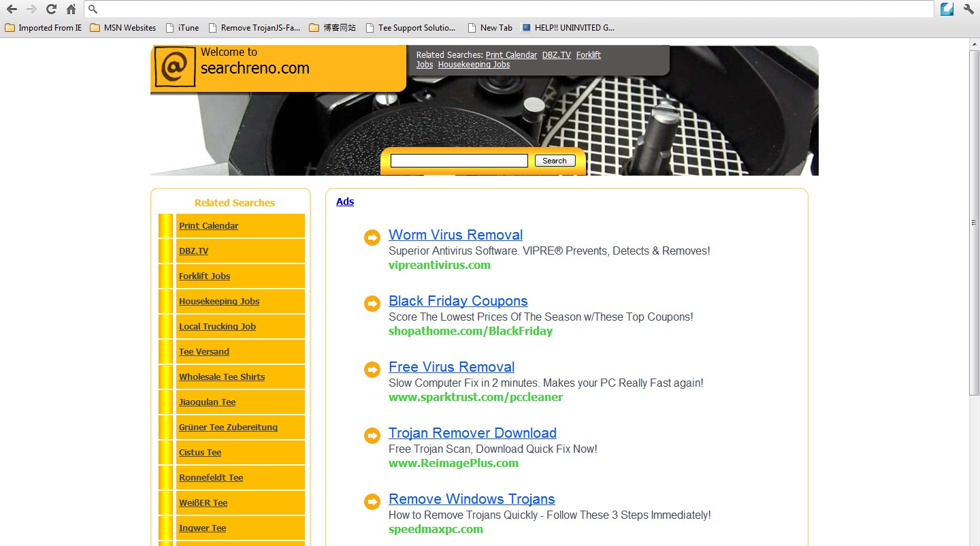Click the search text field on banner
This screenshot has height=546, width=980.
[x=459, y=161]
